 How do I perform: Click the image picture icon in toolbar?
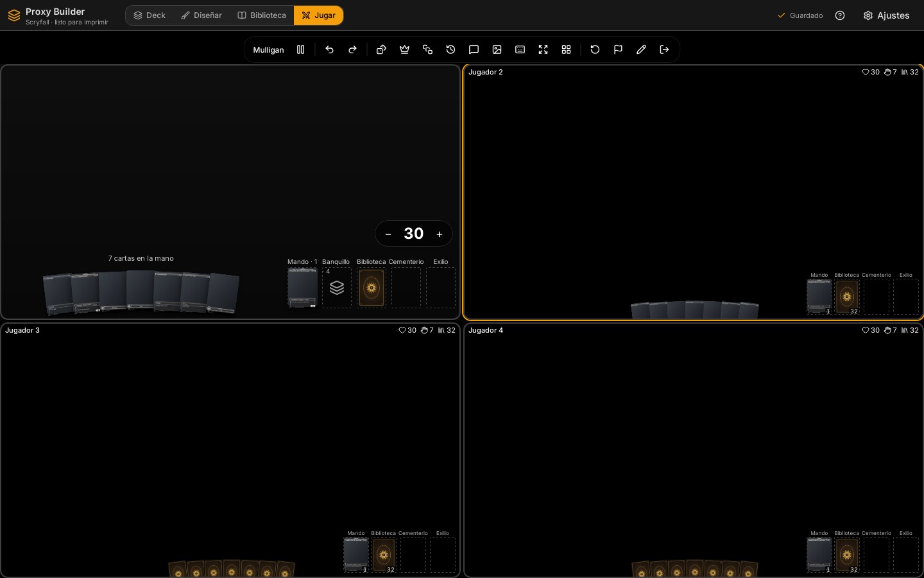(x=497, y=49)
